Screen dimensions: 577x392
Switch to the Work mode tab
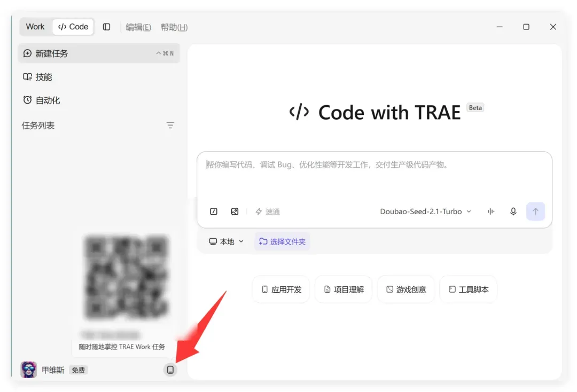(x=35, y=27)
